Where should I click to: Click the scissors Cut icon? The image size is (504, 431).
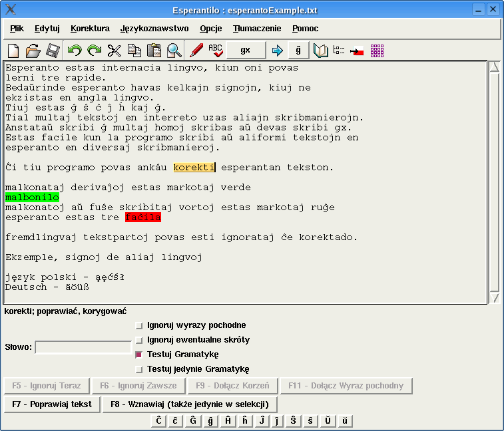point(115,51)
